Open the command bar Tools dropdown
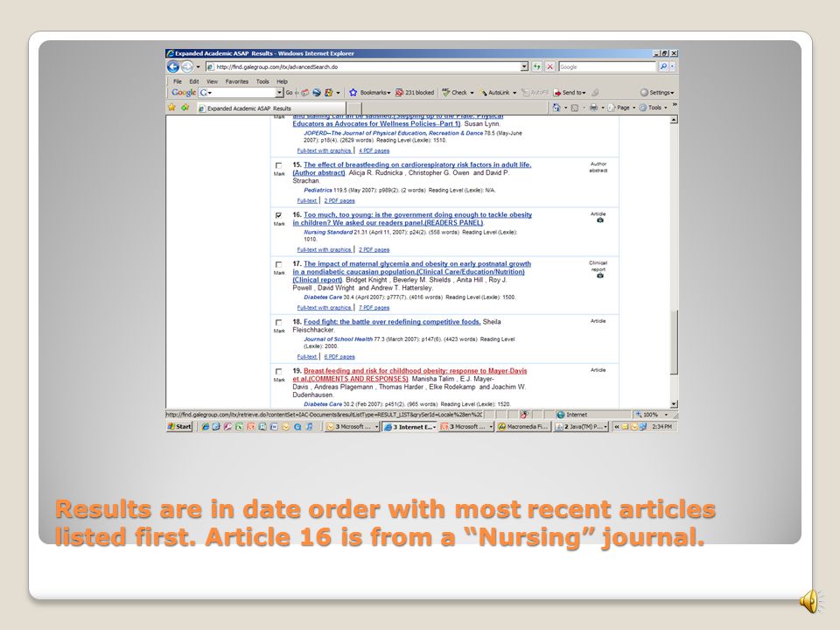The image size is (840, 630). click(x=653, y=108)
